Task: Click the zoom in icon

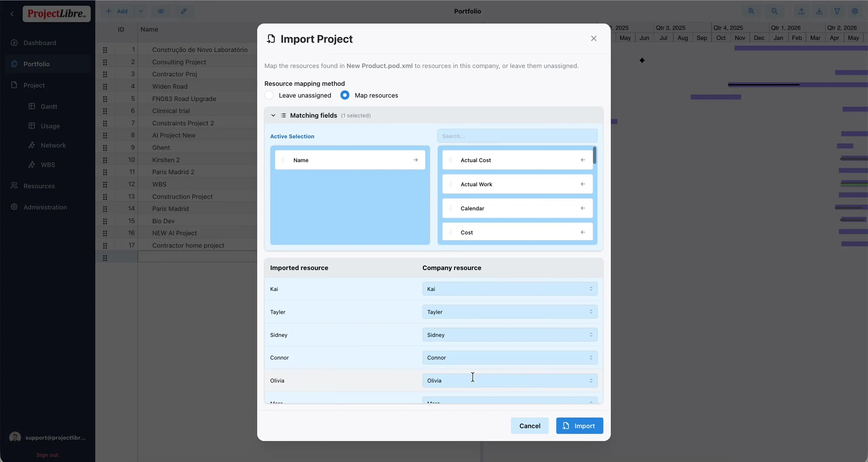Action: click(751, 11)
